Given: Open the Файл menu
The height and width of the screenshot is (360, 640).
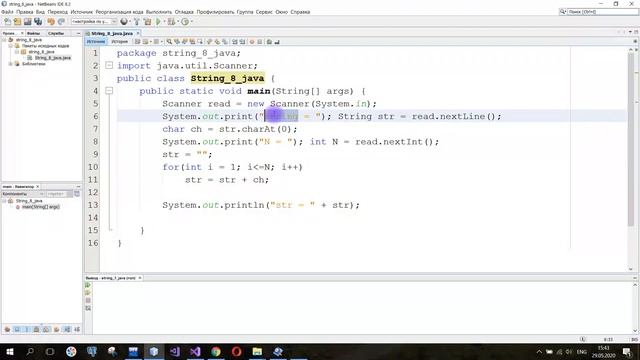Looking at the screenshot, I should pos(7,12).
